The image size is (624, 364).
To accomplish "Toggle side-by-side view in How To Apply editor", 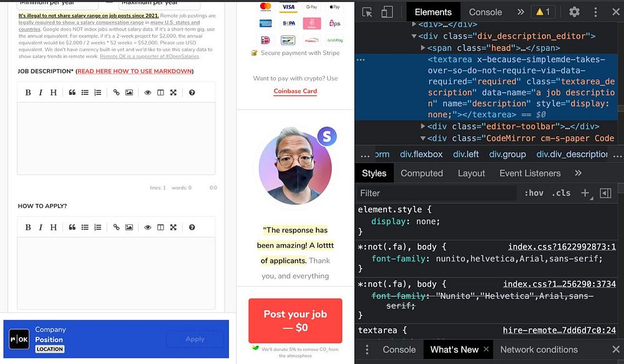I will 160,228.
